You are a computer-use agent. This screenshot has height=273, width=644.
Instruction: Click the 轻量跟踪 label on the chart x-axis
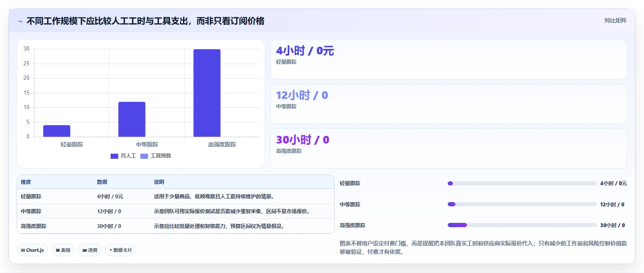pyautogui.click(x=72, y=144)
